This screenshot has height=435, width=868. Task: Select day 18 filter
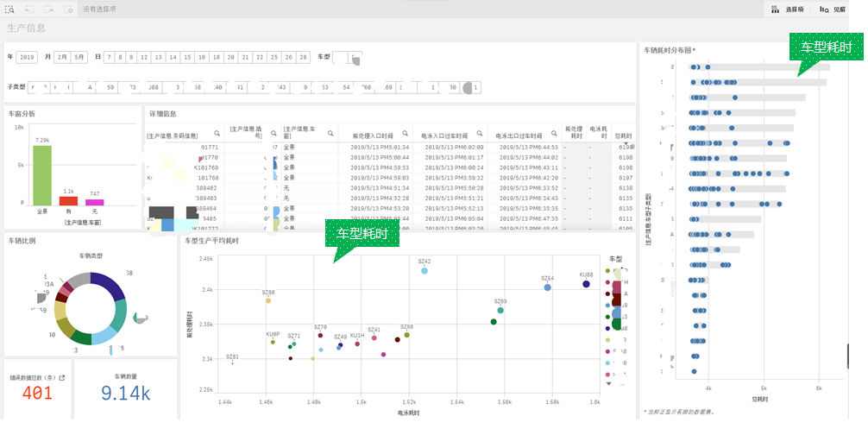(x=216, y=57)
